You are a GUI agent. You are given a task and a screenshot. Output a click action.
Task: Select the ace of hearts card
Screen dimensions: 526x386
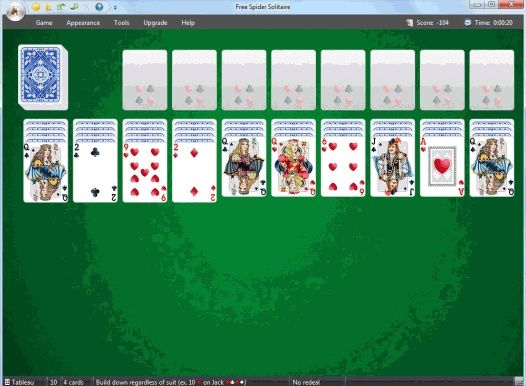442,166
